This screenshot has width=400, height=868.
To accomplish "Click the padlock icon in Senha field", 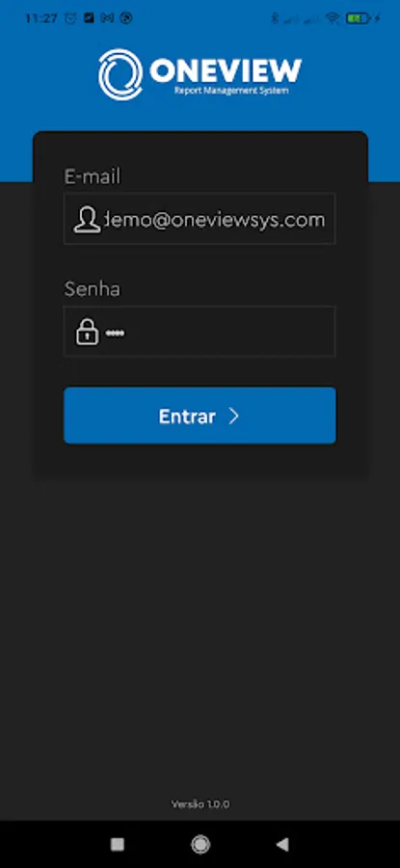I will tap(87, 332).
